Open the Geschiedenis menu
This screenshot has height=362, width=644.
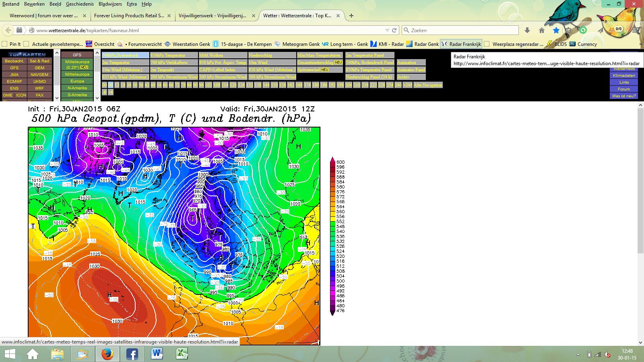80,4
